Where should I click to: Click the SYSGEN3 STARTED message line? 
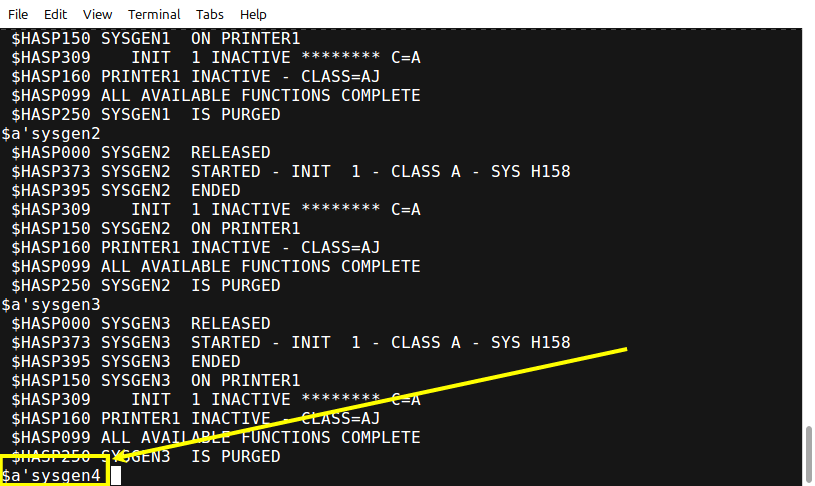(291, 343)
